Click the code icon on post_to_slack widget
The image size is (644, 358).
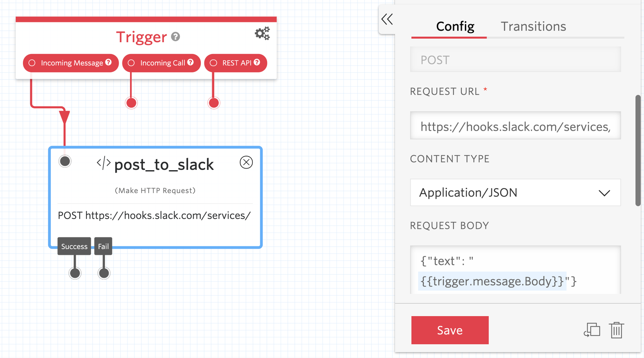pos(103,164)
